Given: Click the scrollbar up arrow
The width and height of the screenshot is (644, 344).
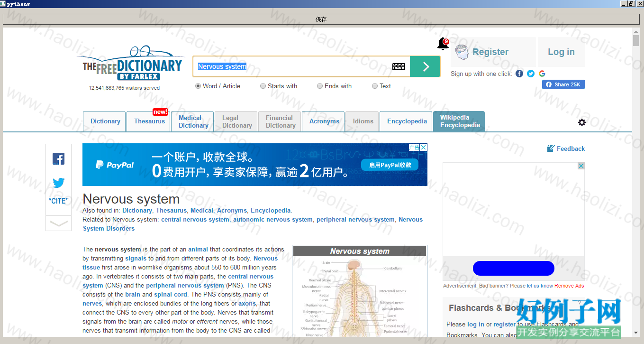Looking at the screenshot, I should click(636, 31).
